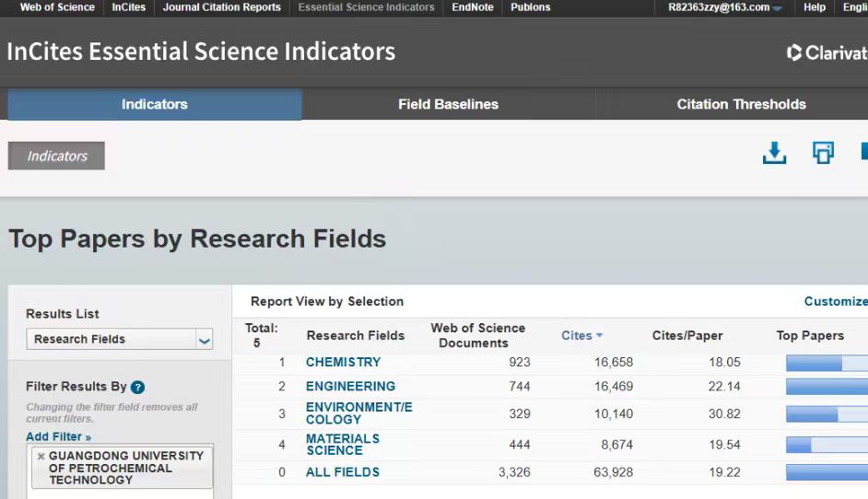Image resolution: width=868 pixels, height=499 pixels.
Task: Click the Cites sort arrow
Action: (600, 335)
